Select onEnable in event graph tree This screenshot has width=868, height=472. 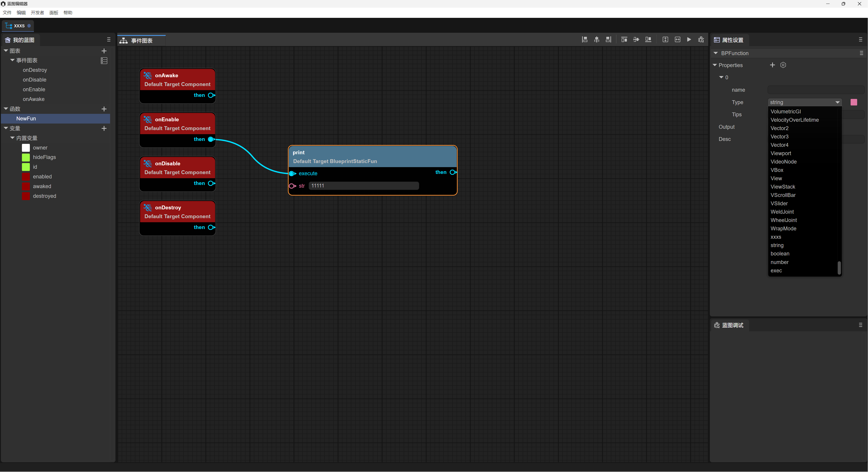[x=34, y=90]
